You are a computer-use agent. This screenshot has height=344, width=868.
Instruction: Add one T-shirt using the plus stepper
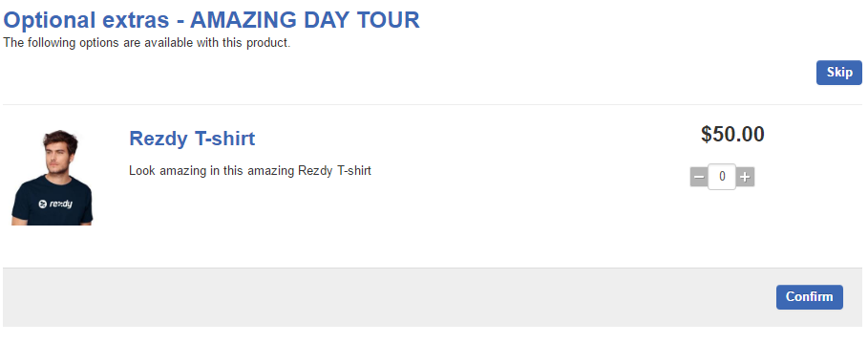click(x=745, y=178)
